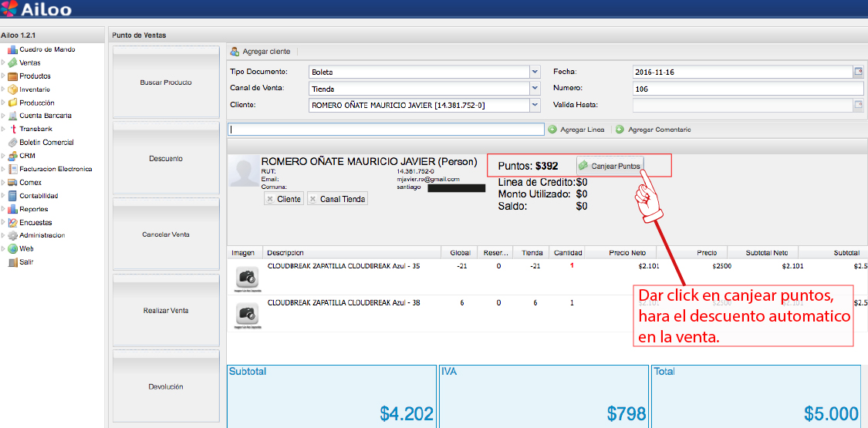This screenshot has height=428, width=868.
Task: Click the Salir door icon
Action: tap(12, 262)
